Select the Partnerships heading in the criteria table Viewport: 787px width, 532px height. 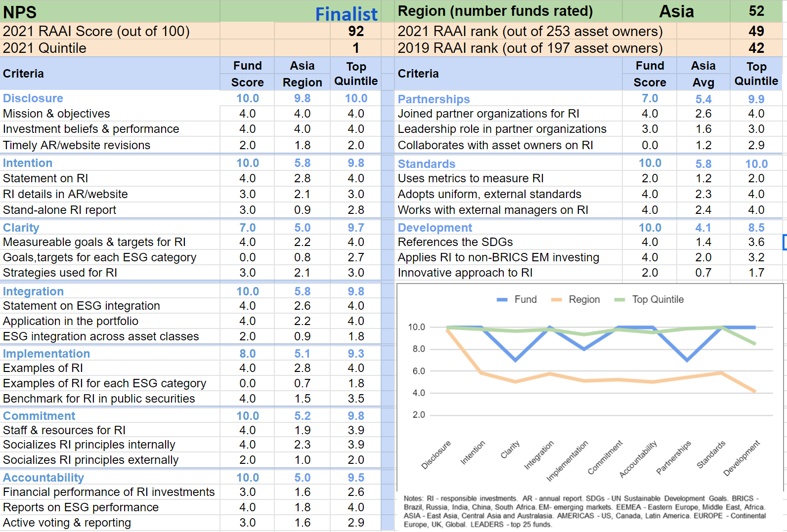[434, 99]
